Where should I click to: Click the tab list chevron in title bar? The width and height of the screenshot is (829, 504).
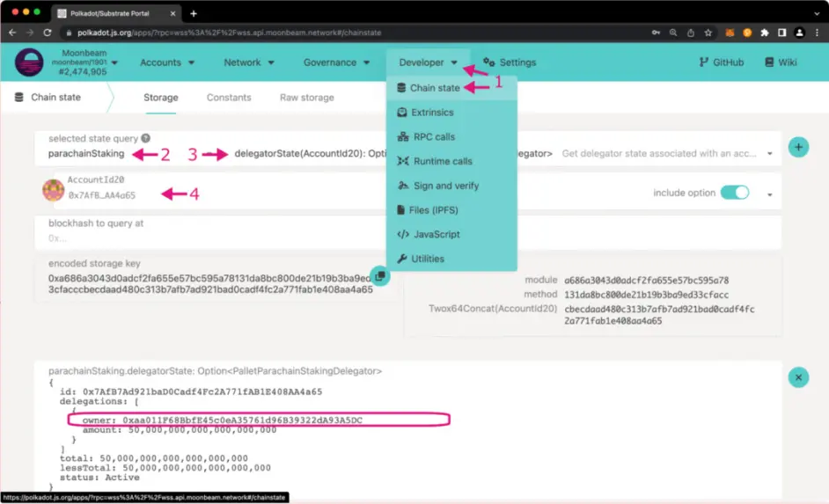coord(817,14)
